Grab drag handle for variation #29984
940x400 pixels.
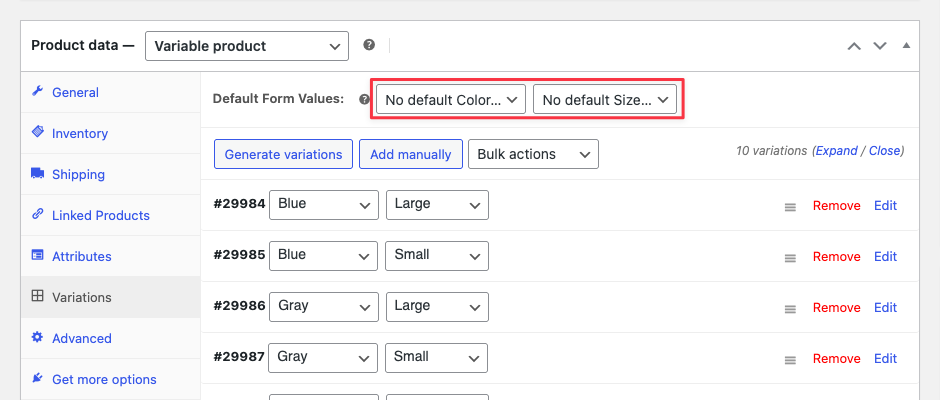(791, 207)
